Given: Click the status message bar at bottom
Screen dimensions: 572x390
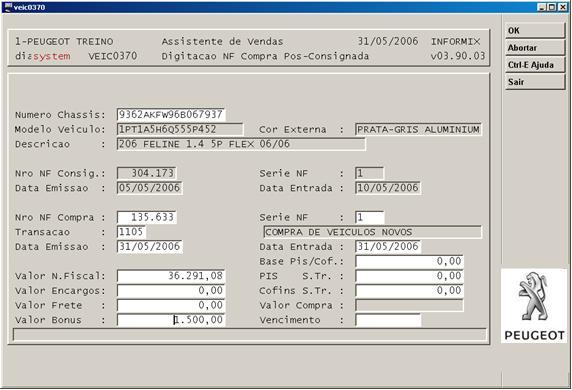Looking at the screenshot, I should coord(250,335).
